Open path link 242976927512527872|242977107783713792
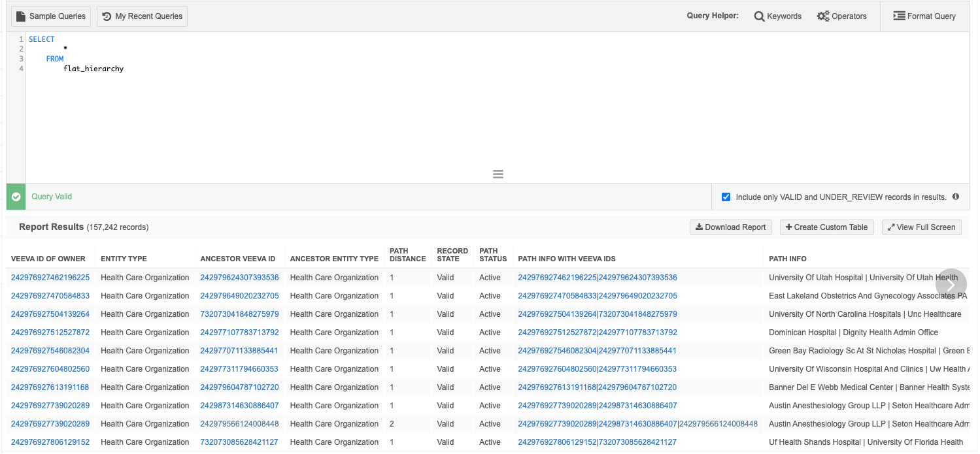980x454 pixels. coord(597,332)
